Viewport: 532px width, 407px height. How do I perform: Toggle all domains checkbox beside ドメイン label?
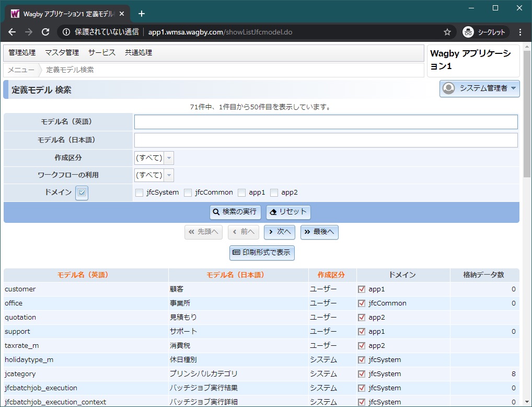click(x=82, y=193)
